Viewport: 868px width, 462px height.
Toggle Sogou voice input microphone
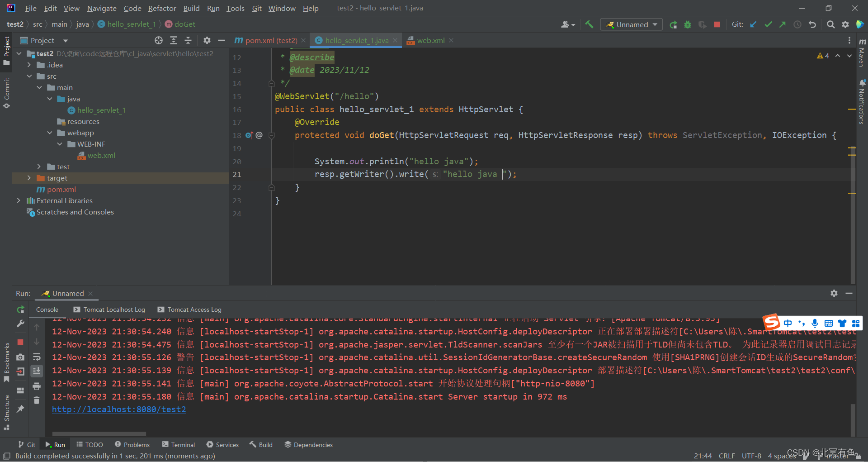point(815,323)
